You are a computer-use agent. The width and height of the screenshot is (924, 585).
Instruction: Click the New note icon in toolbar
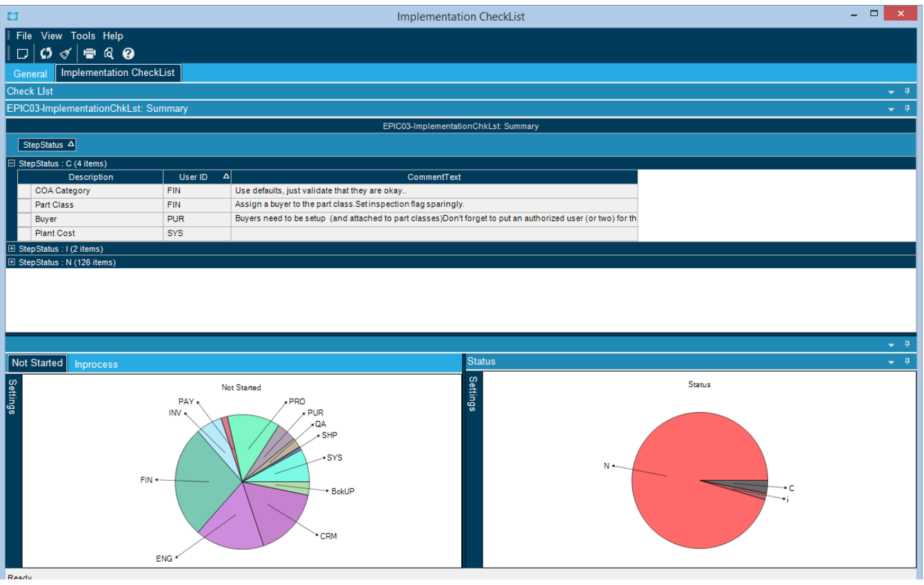(x=22, y=54)
